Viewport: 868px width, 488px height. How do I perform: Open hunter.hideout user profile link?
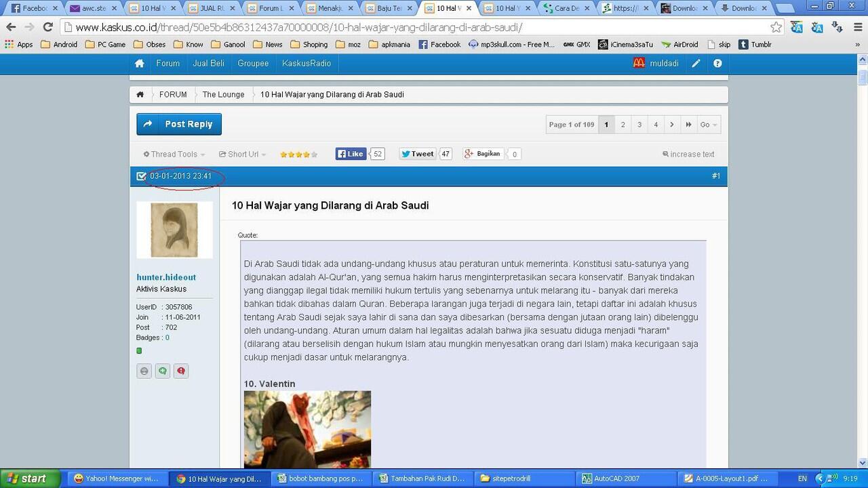[166, 277]
